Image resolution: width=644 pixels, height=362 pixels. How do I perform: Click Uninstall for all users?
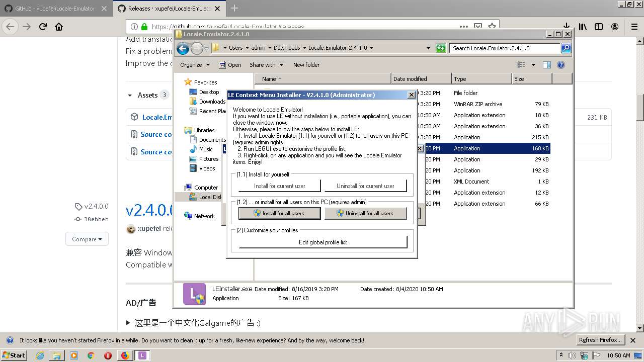tap(365, 213)
